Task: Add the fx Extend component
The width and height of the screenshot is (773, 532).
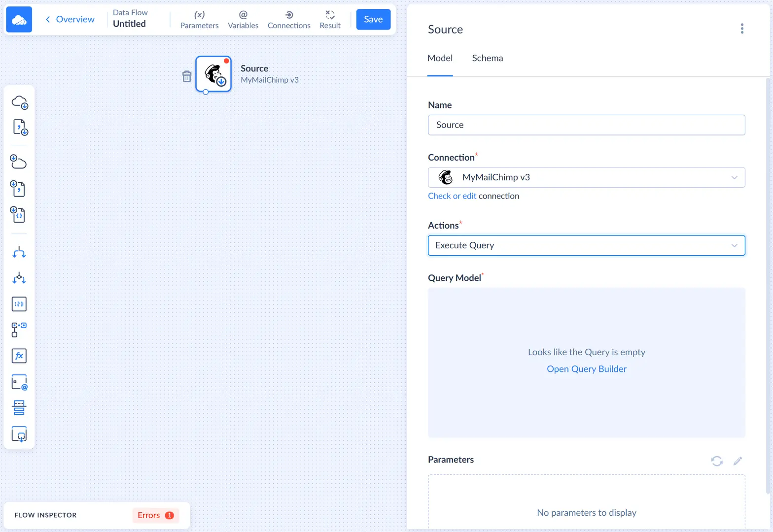Action: [19, 356]
